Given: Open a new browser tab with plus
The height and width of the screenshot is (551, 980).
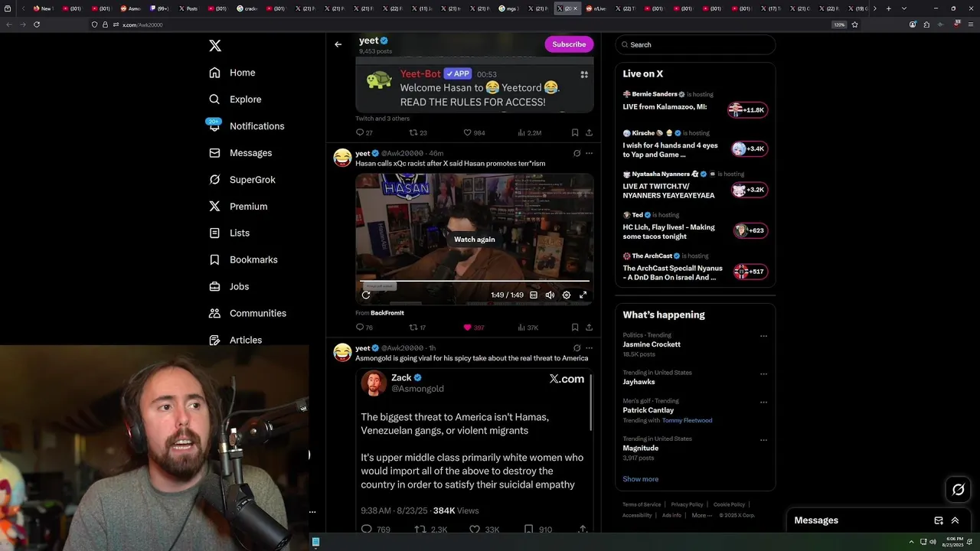Looking at the screenshot, I should pyautogui.click(x=888, y=8).
